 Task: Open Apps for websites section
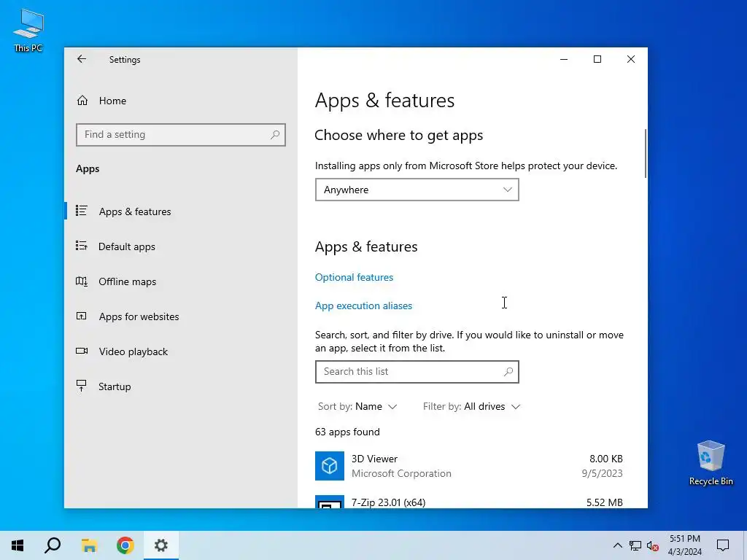139,316
